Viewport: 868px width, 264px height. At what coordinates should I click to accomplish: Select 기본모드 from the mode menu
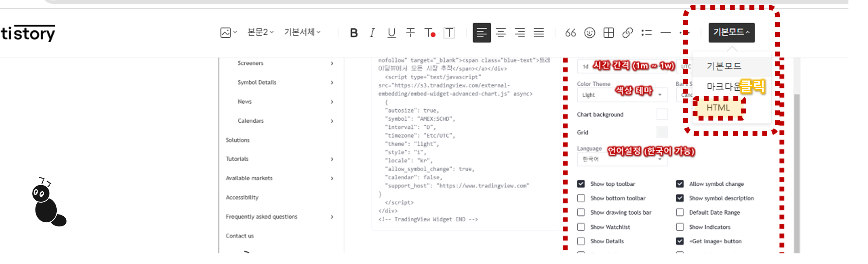(732, 66)
